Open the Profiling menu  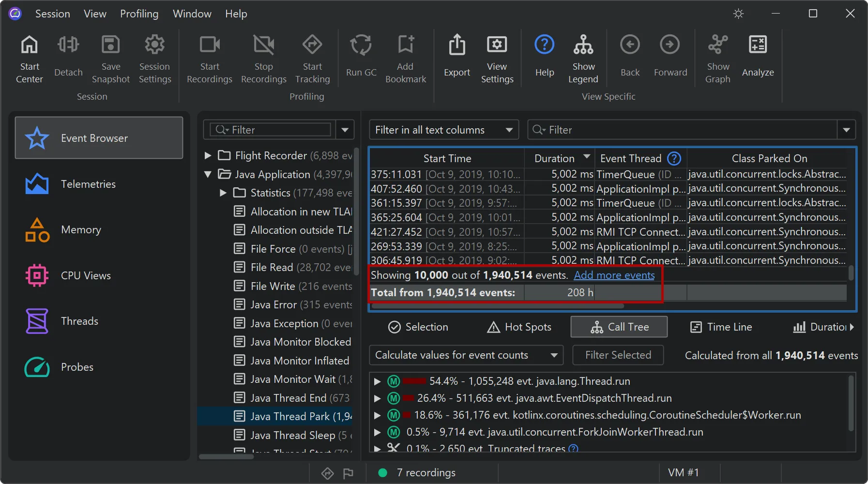139,14
